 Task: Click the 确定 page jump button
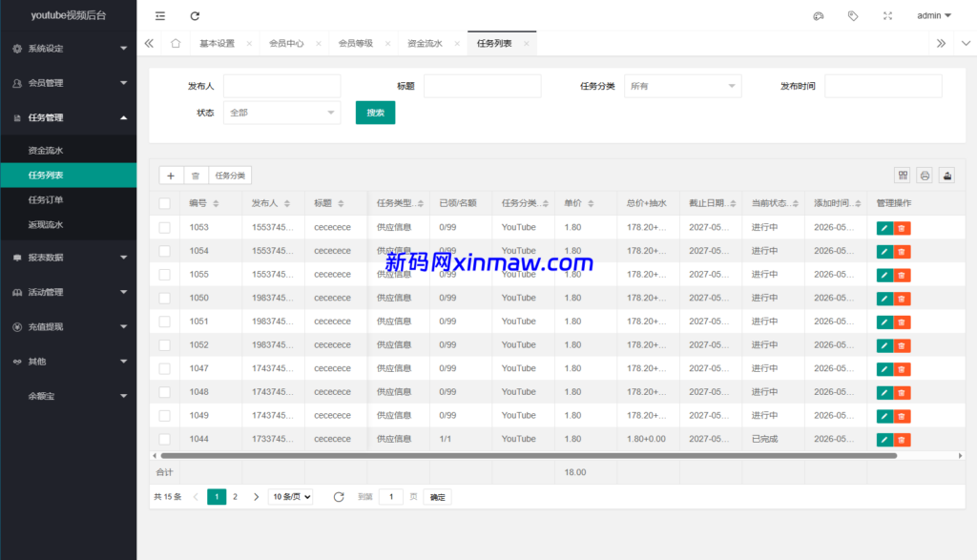coord(437,497)
